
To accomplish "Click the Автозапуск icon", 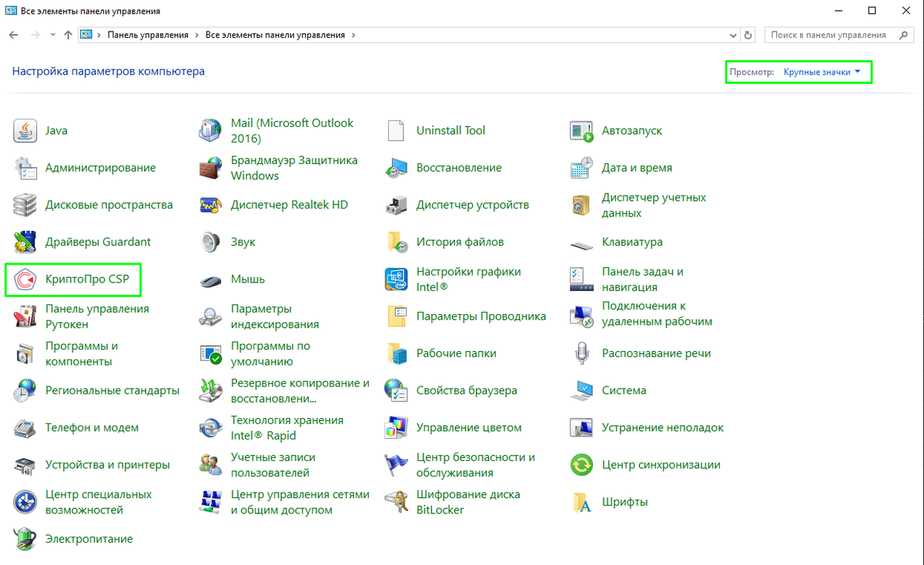I will pos(582,131).
